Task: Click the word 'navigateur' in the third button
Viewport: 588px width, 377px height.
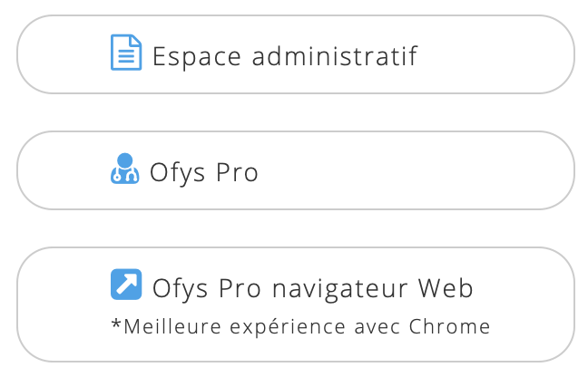Action: [x=339, y=289]
